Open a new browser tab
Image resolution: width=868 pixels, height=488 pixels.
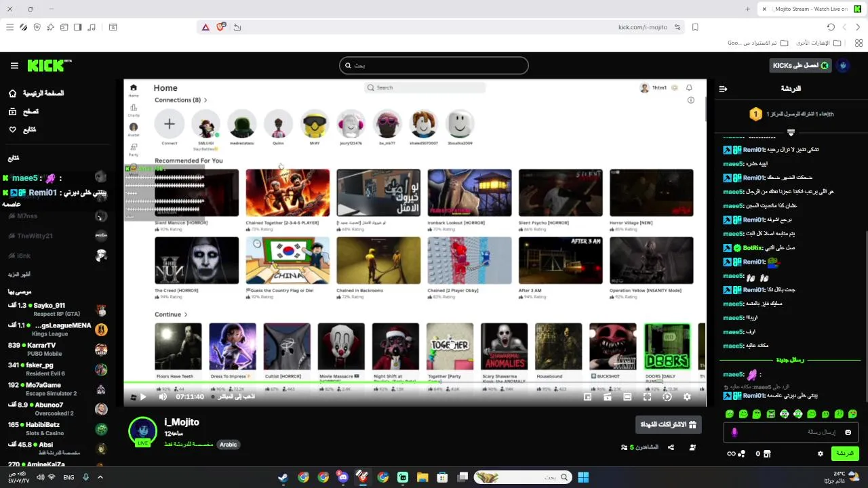tap(748, 9)
